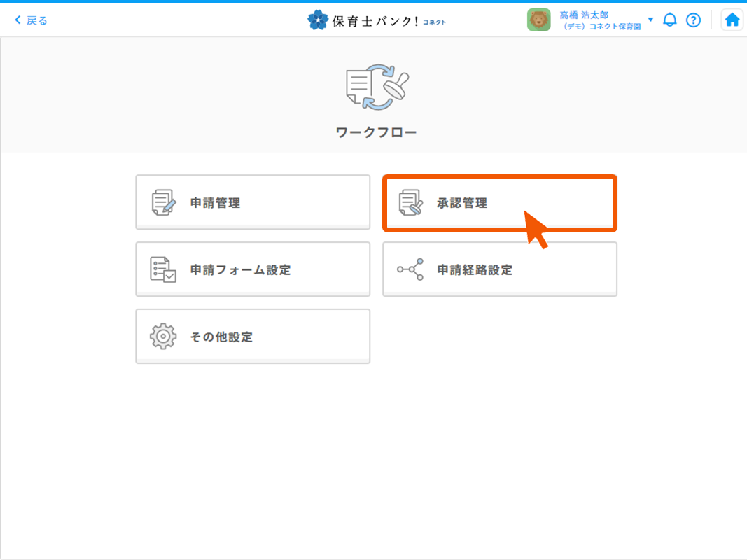Click the ワークフロー heading text
The height and width of the screenshot is (560, 747).
point(376,132)
